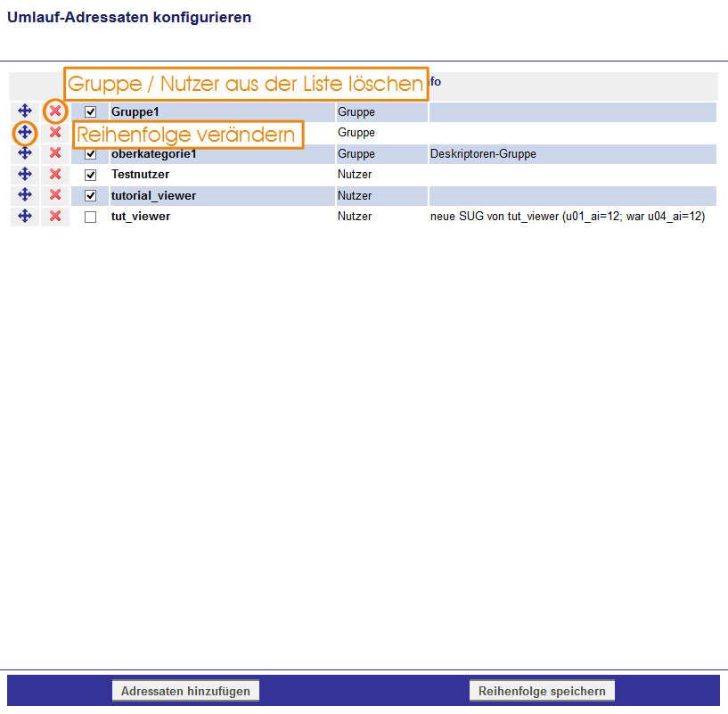This screenshot has width=728, height=714.
Task: Save order with Reihenfolge speichern
Action: click(x=542, y=691)
